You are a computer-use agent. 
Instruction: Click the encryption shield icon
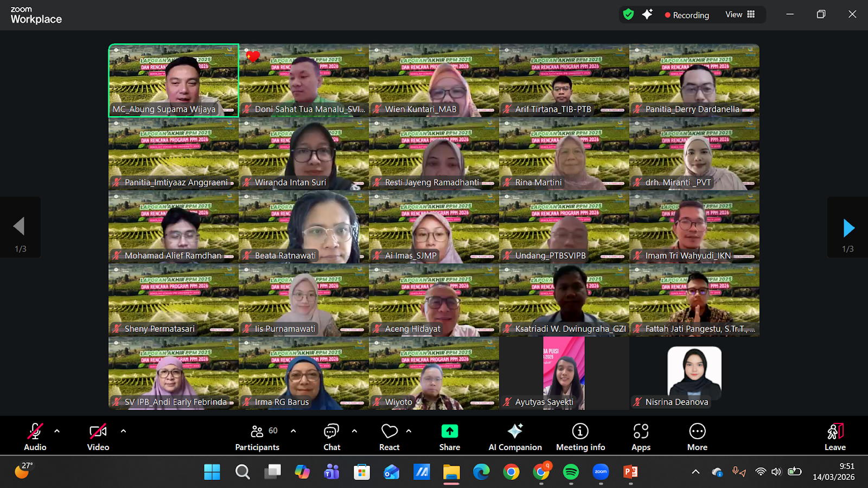(628, 15)
